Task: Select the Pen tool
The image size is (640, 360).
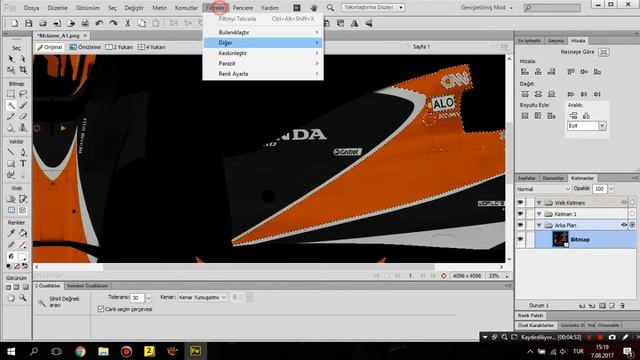Action: [23, 152]
